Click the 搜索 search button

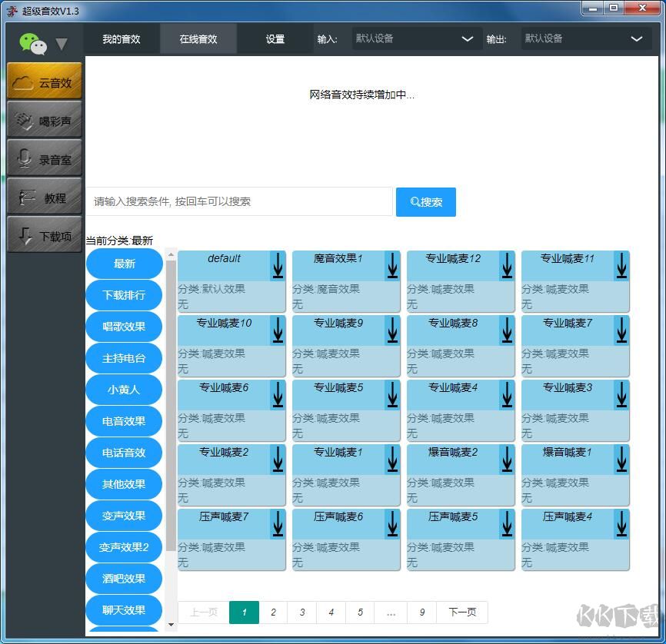(x=425, y=201)
